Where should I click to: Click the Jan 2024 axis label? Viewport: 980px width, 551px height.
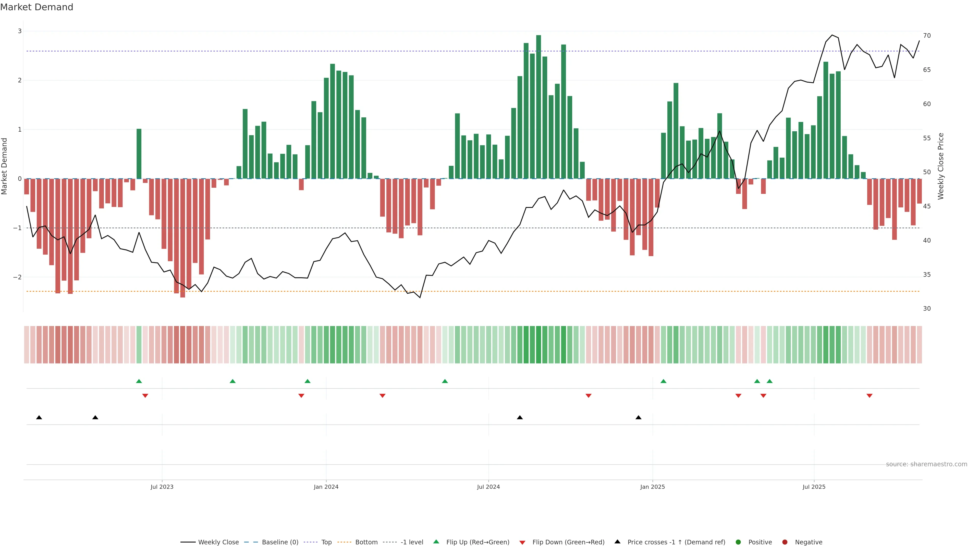click(326, 487)
